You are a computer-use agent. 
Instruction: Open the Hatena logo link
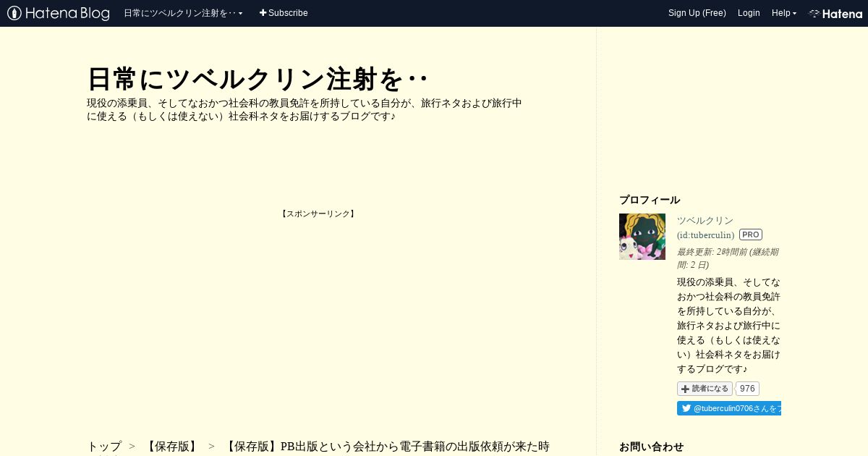pos(835,13)
